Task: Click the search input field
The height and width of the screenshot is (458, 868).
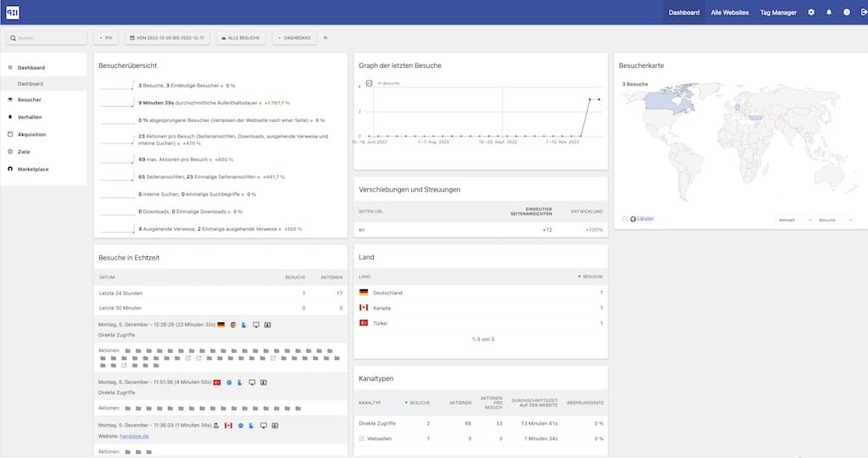Action: click(49, 38)
